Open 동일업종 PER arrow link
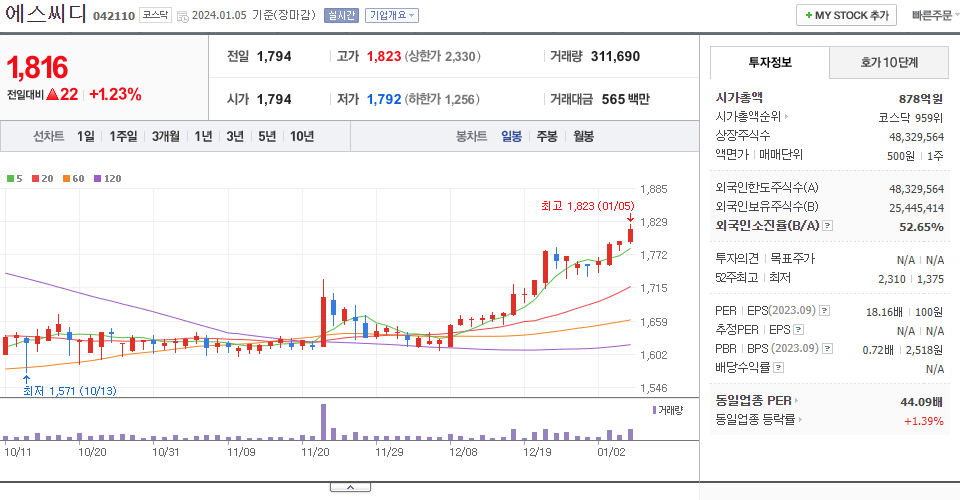The width and height of the screenshot is (960, 500). click(796, 401)
